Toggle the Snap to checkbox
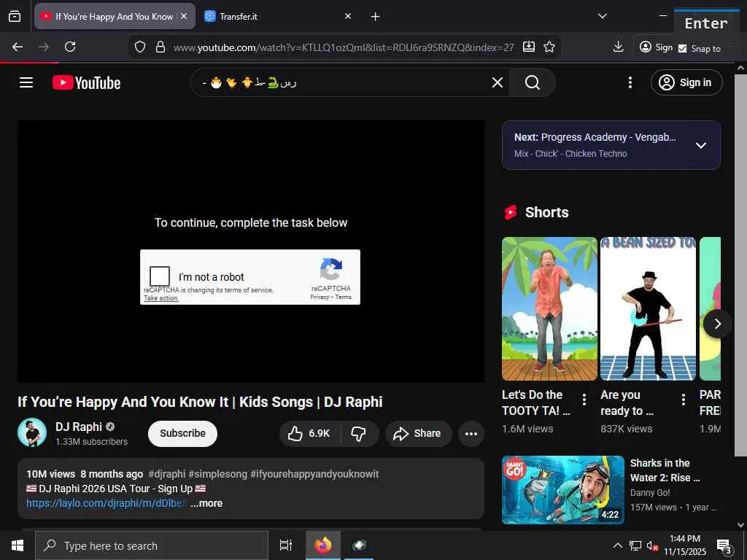The image size is (747, 560). [x=682, y=49]
